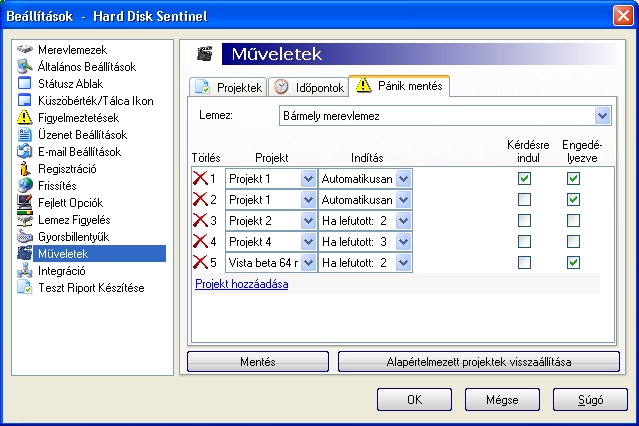This screenshot has height=426, width=639.
Task: Click the red X delete icon for row 1
Action: [200, 178]
